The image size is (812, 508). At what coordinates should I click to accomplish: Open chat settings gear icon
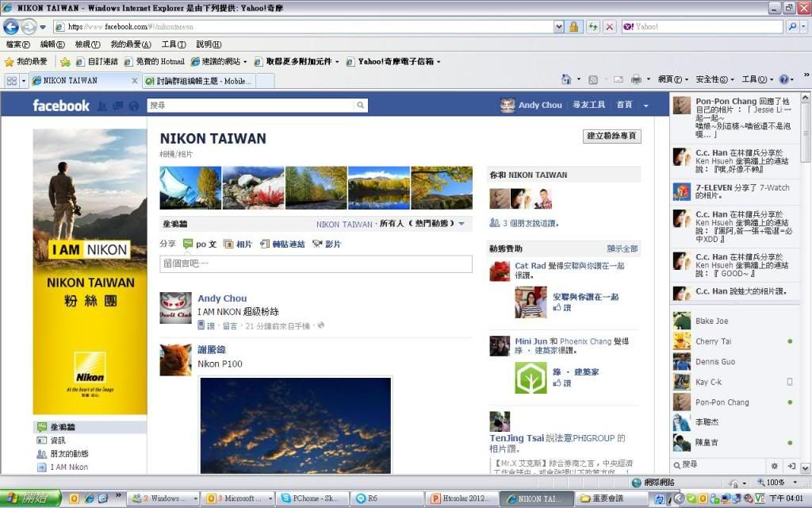coord(774,465)
